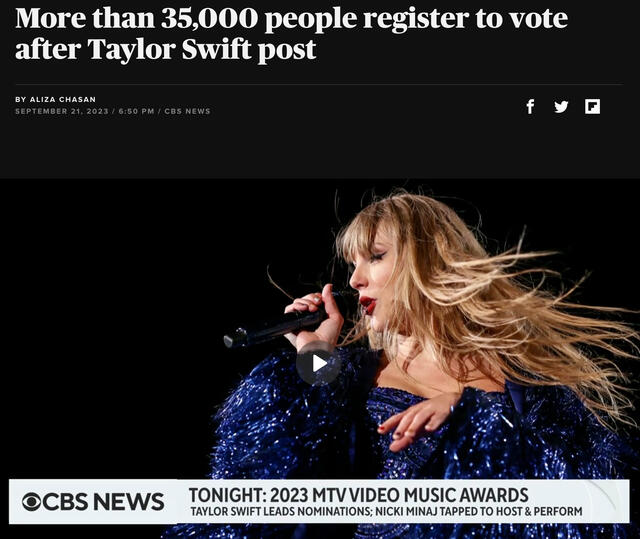Open author Aliza Chasan's profile
The width and height of the screenshot is (640, 539).
point(63,99)
